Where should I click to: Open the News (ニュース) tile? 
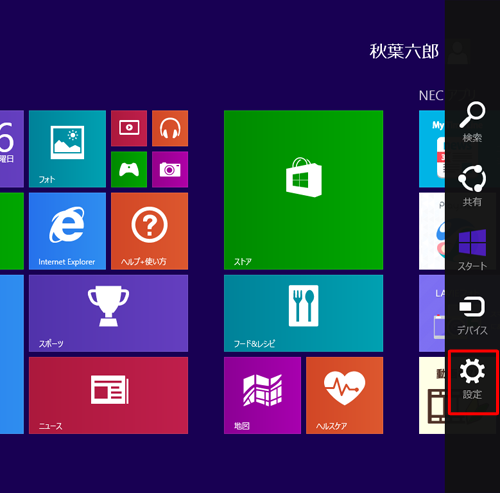pyautogui.click(x=108, y=395)
